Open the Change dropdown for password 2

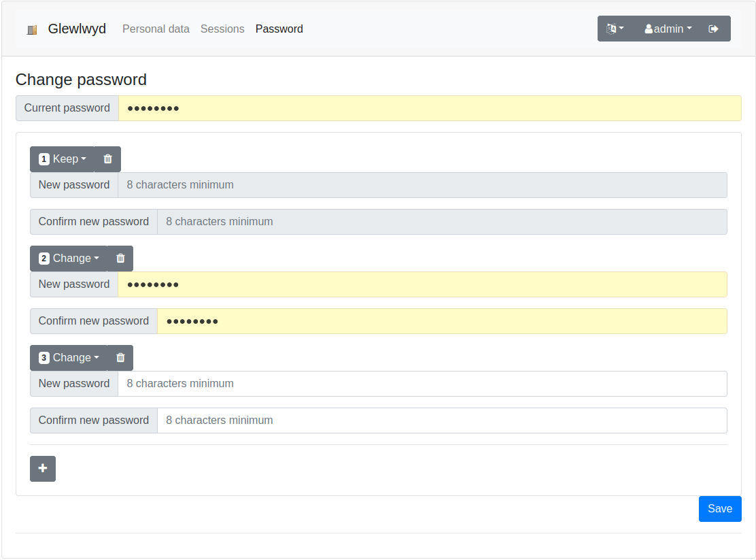tap(69, 259)
